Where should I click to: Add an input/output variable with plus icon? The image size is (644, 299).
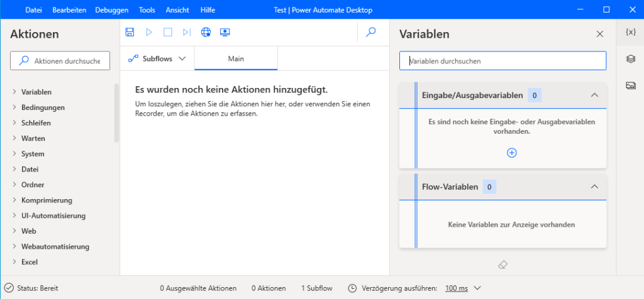click(x=512, y=153)
